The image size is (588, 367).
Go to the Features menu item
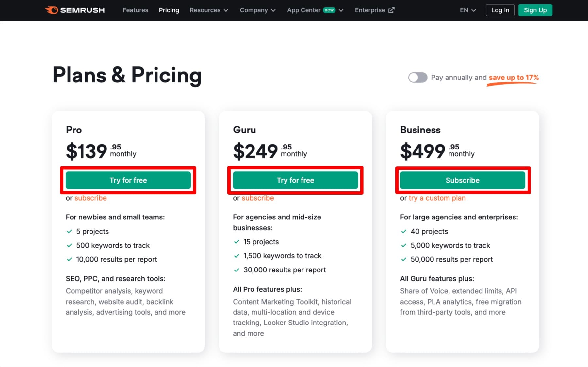click(x=135, y=10)
